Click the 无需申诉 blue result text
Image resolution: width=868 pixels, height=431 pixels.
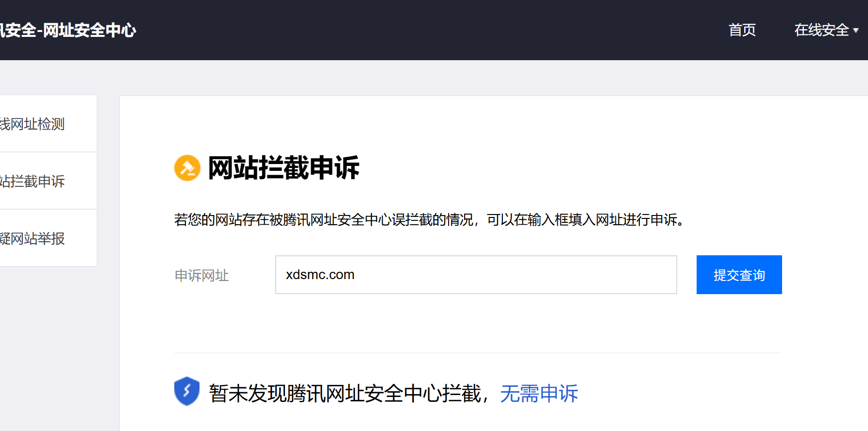539,393
